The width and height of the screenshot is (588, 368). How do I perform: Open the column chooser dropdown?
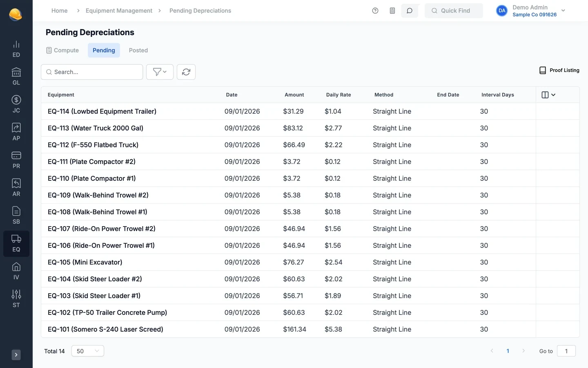pos(548,95)
